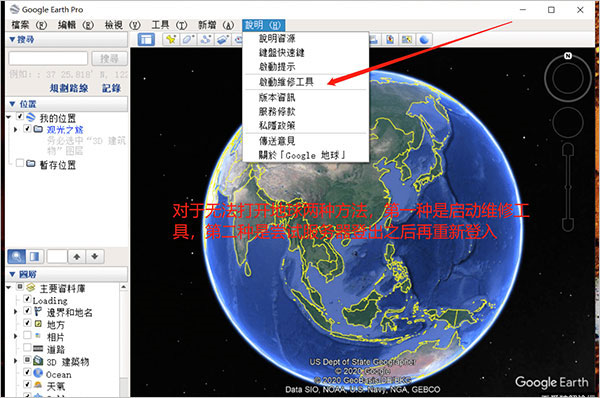
Task: Enable the 相片 layer checkbox
Action: pos(27,335)
